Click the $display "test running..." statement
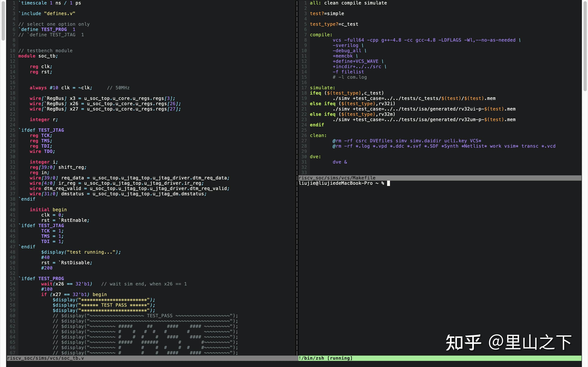 (x=81, y=252)
